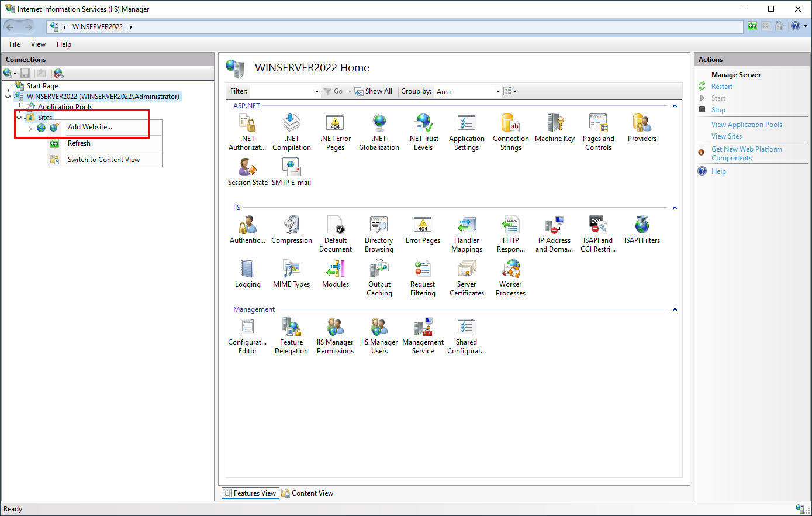Click View Application Pools link
This screenshot has height=516, width=812.
(x=747, y=125)
